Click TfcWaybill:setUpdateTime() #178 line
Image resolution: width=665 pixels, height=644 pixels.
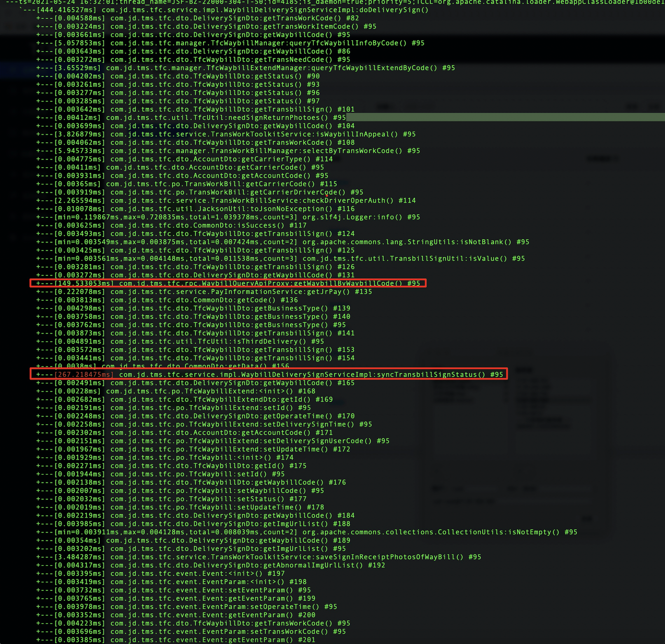point(180,508)
